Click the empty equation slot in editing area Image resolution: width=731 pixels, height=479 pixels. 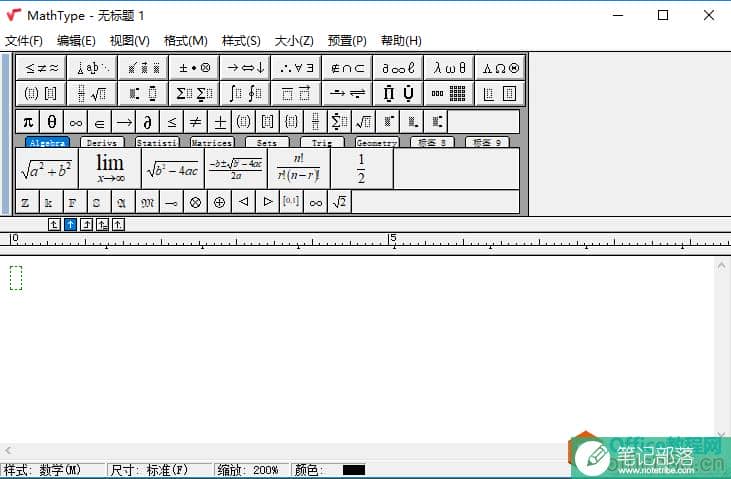coord(16,278)
